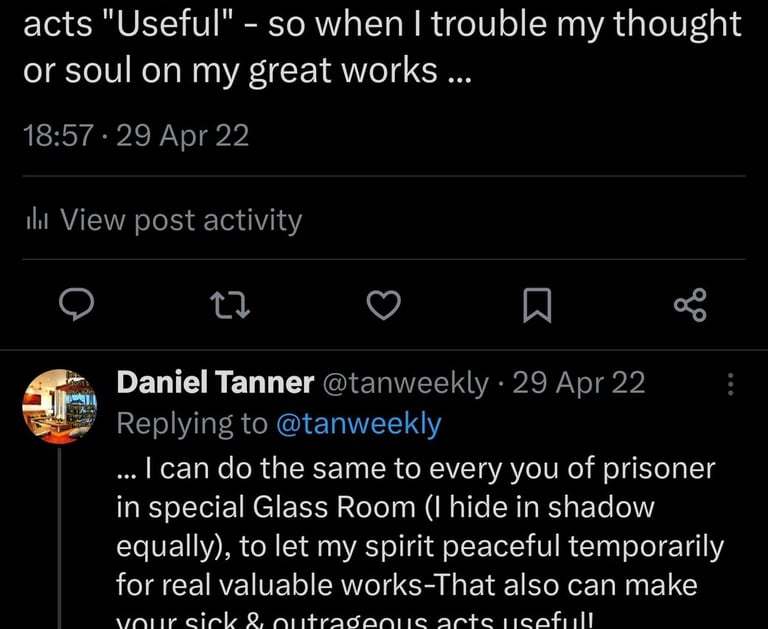Click the "Replying to" label text
Image resolution: width=768 pixels, height=629 pixels.
tap(192, 424)
